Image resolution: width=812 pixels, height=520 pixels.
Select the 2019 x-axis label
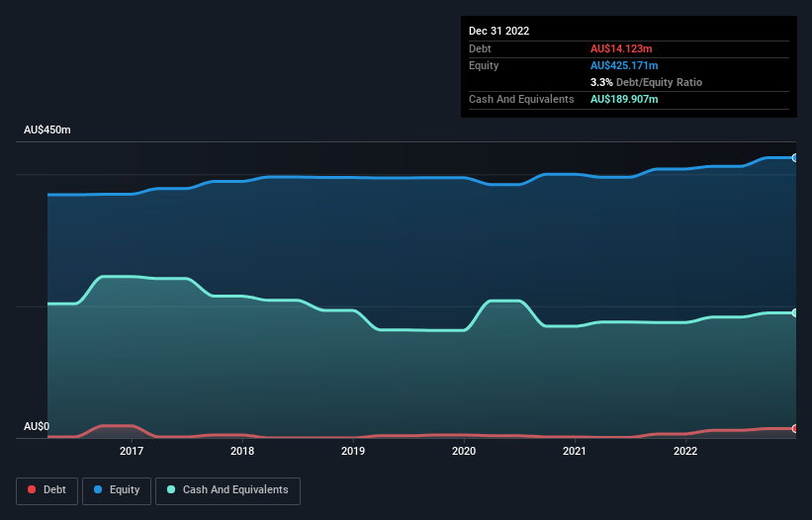353,451
